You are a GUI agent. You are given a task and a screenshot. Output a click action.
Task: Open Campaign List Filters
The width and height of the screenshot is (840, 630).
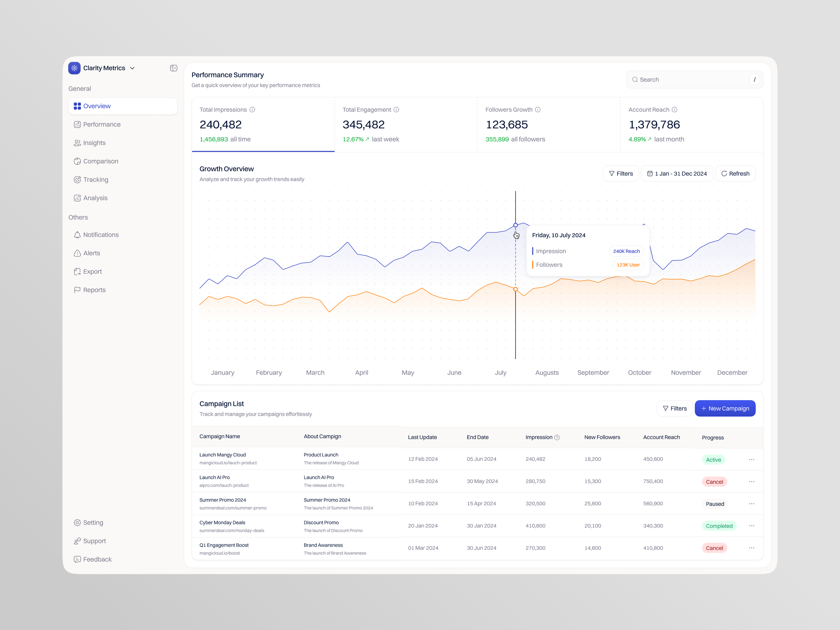[x=674, y=408]
